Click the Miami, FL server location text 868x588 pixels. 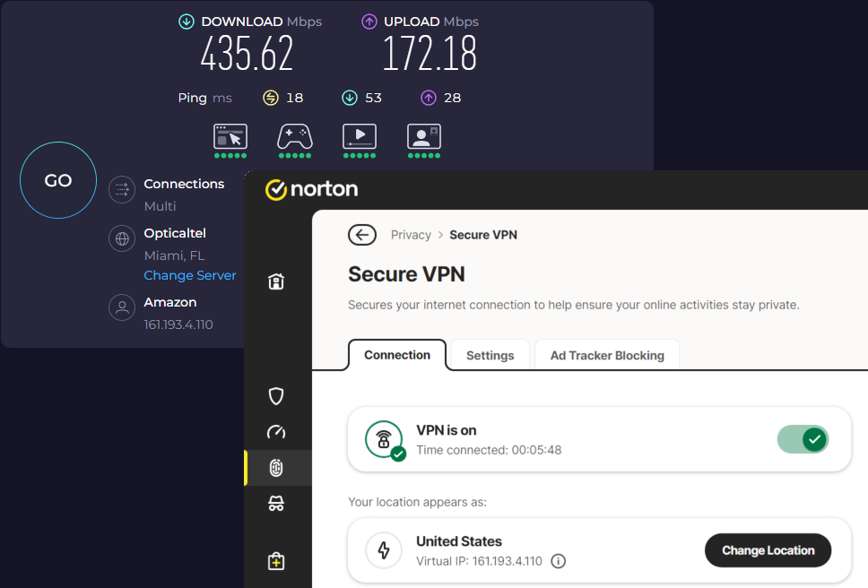click(x=174, y=255)
